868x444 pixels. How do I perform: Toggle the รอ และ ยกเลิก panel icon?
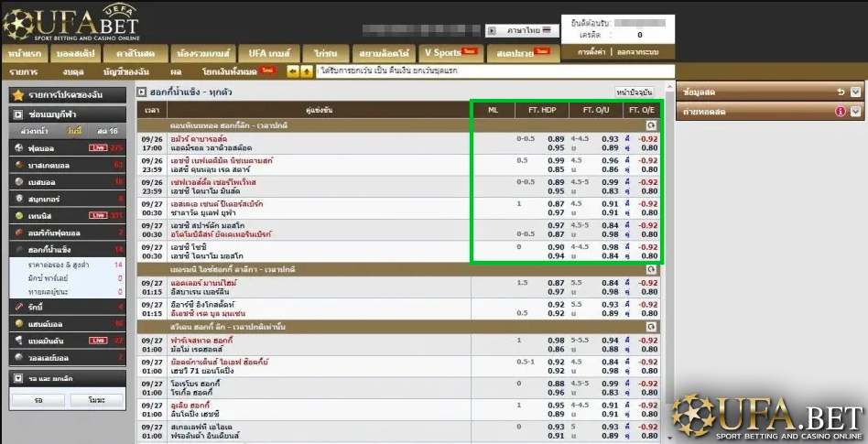[17, 377]
